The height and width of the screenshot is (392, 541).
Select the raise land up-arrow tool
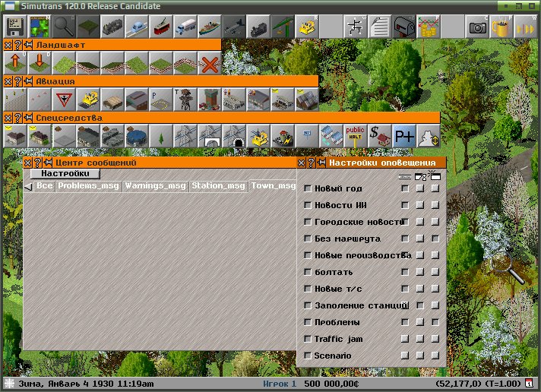[15, 63]
